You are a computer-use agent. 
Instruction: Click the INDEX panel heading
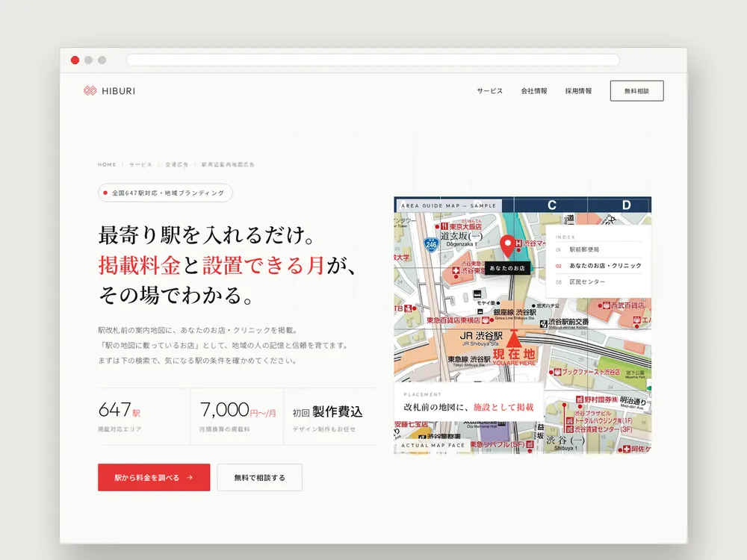565,237
